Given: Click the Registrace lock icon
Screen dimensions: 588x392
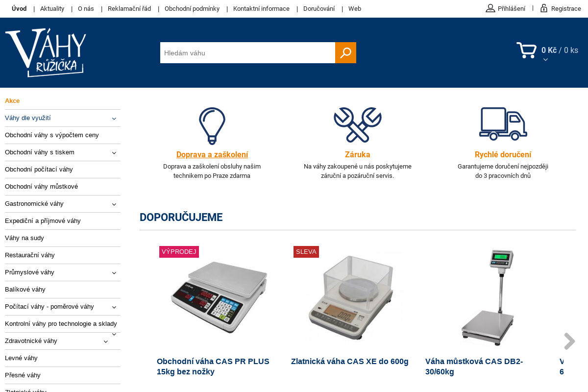Looking at the screenshot, I should point(544,8).
